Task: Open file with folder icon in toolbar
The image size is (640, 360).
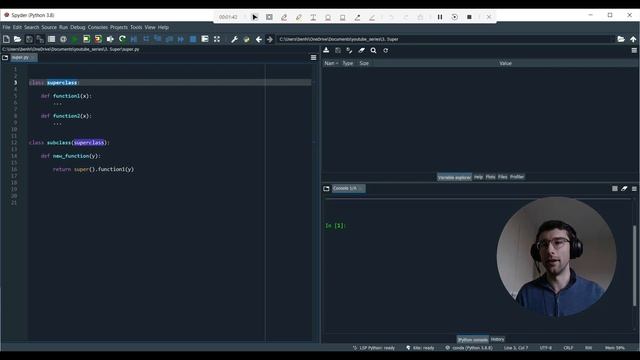Action: click(x=17, y=39)
